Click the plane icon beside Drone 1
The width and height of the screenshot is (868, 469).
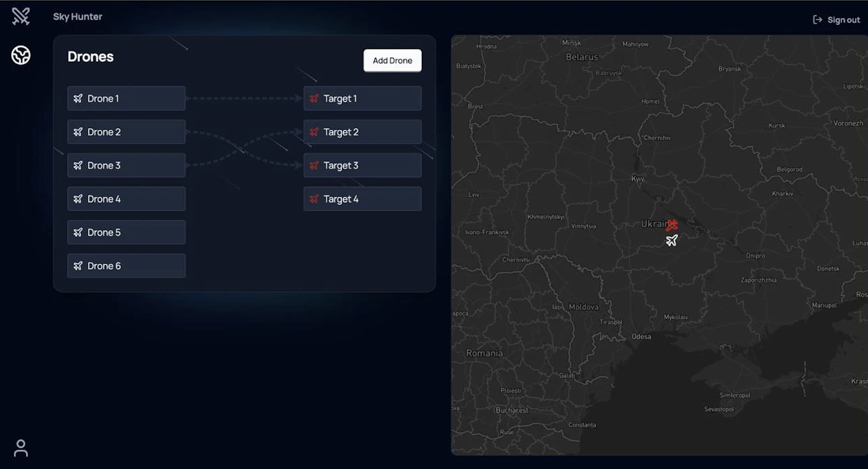[x=78, y=98]
